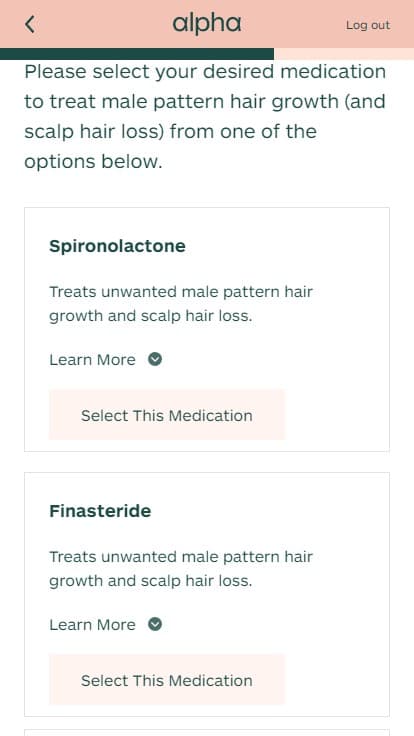The height and width of the screenshot is (736, 414).
Task: Click the Spironolactone medication title
Action: pos(117,246)
